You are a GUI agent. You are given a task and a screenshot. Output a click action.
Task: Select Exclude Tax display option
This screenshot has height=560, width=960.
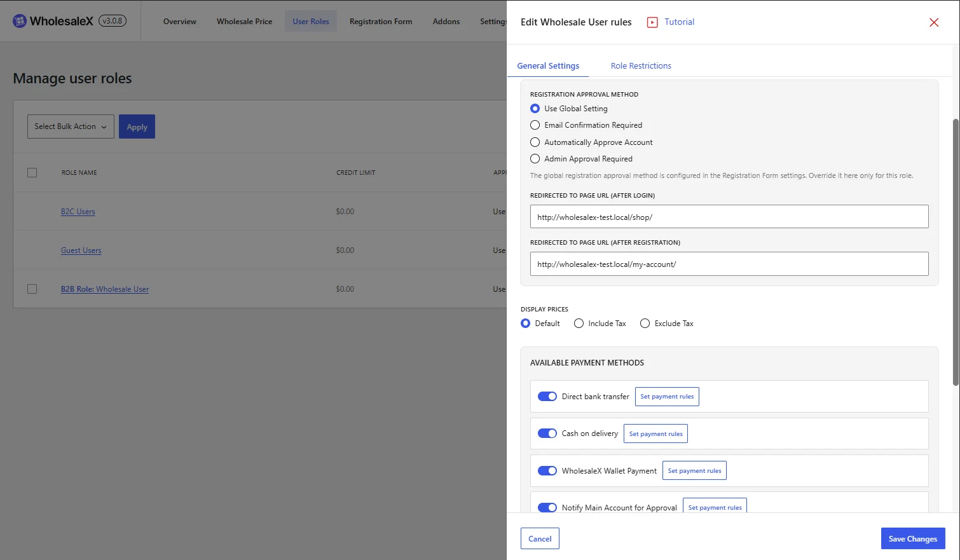tap(645, 324)
